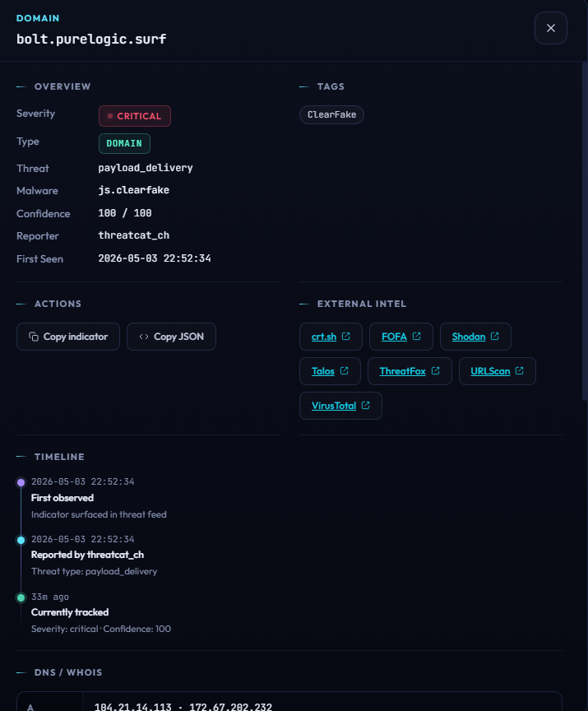The image size is (588, 711).
Task: Open the FOFA intel link
Action: point(401,337)
